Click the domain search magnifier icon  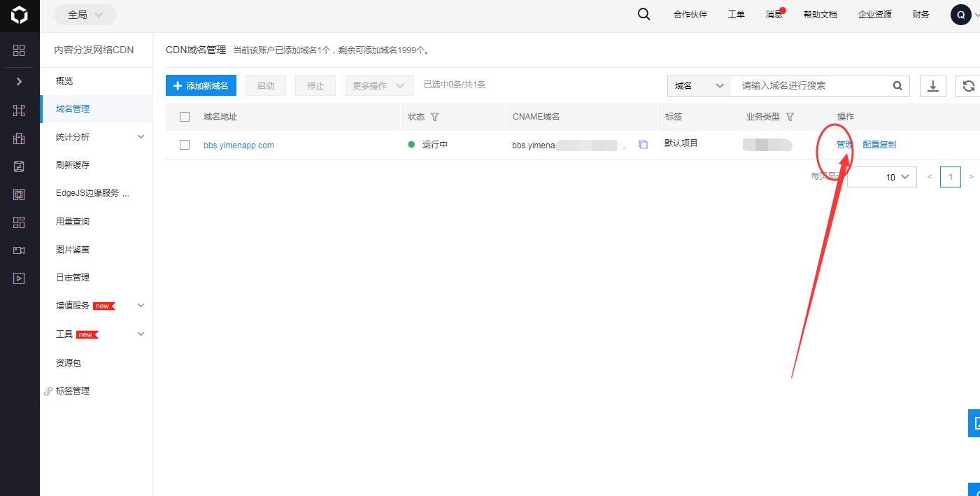(897, 86)
